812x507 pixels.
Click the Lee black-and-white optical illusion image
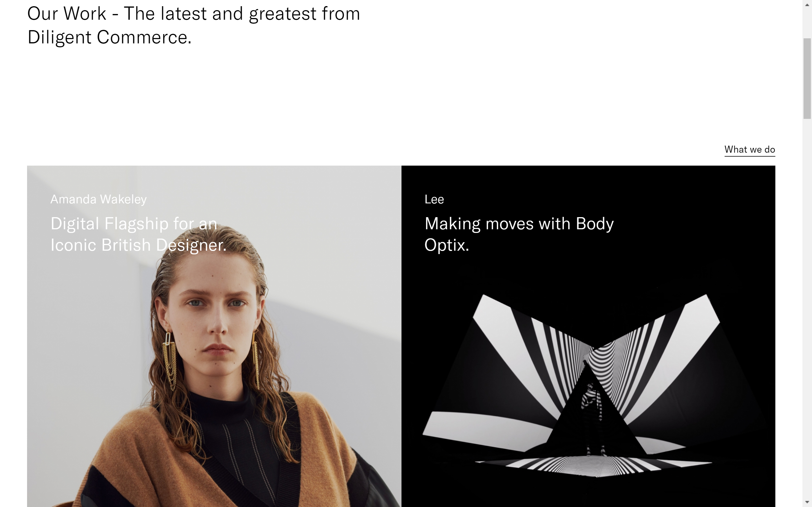point(588,336)
